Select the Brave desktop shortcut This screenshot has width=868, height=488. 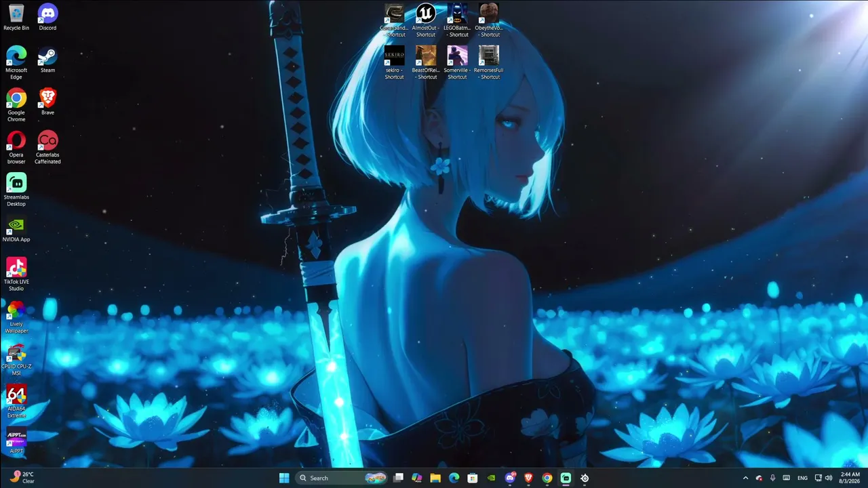(x=47, y=102)
